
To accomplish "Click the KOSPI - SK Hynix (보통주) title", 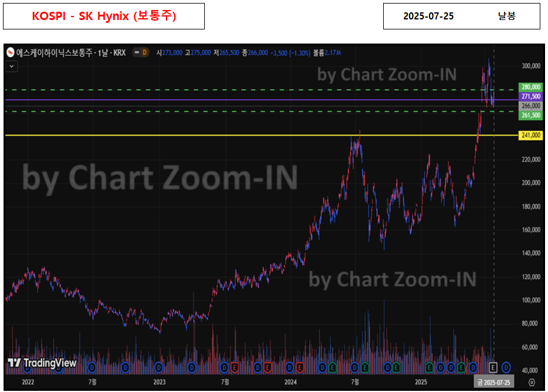I will 104,16.
